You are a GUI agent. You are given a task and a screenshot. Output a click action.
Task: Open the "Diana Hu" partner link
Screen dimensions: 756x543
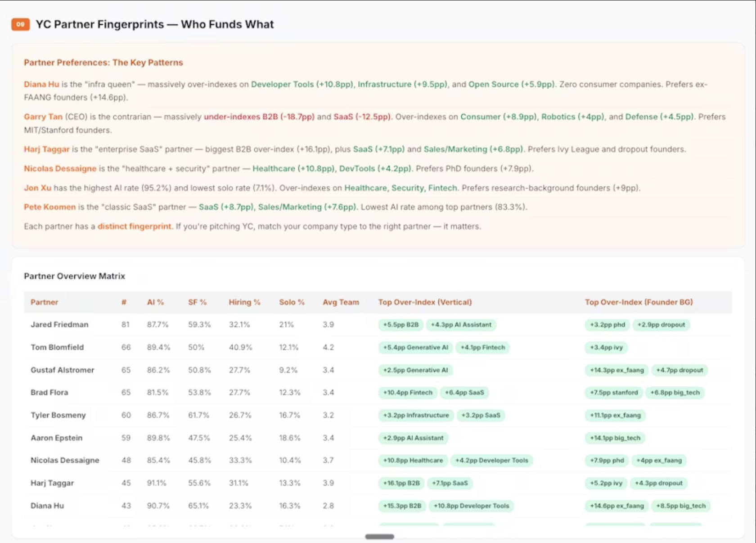click(x=40, y=84)
